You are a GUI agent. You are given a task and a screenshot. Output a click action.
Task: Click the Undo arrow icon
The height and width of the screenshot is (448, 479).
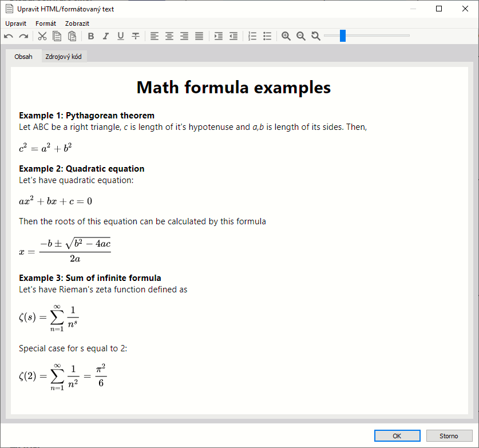pos(9,37)
